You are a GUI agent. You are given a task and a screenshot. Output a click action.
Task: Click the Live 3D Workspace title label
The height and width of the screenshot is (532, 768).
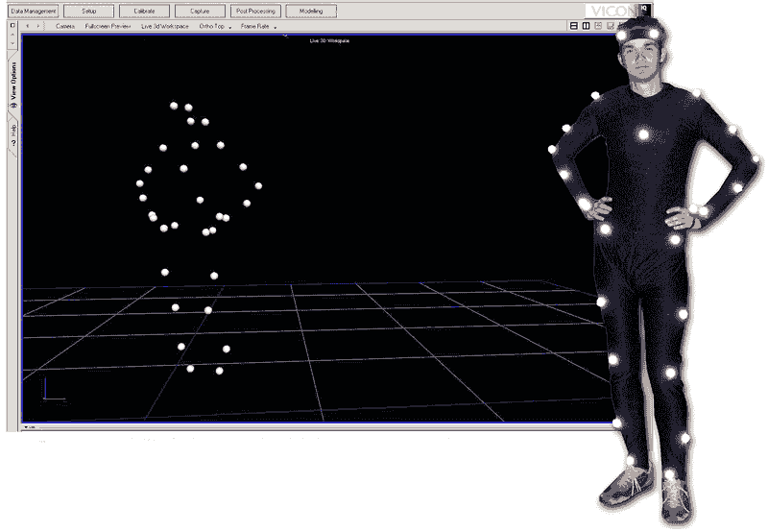click(329, 40)
